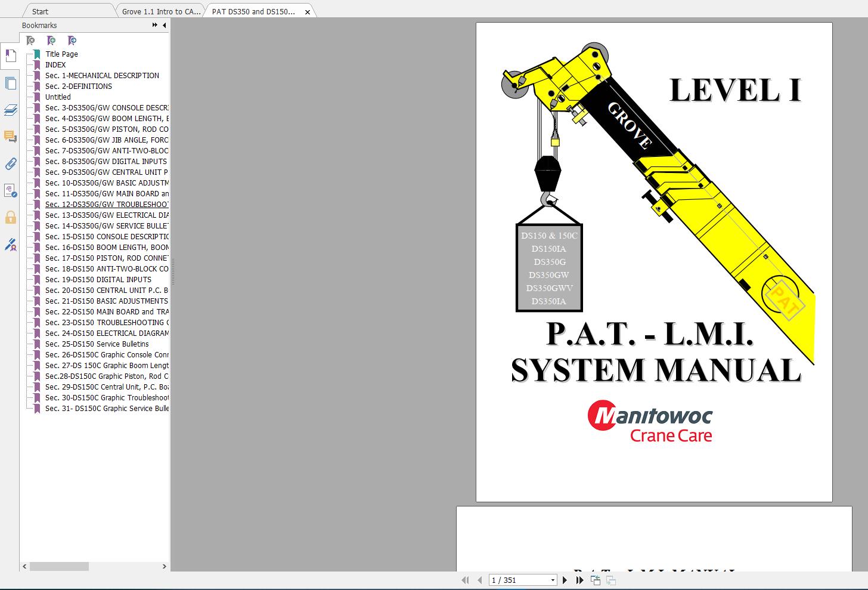Switch to the Start tab

pos(41,11)
